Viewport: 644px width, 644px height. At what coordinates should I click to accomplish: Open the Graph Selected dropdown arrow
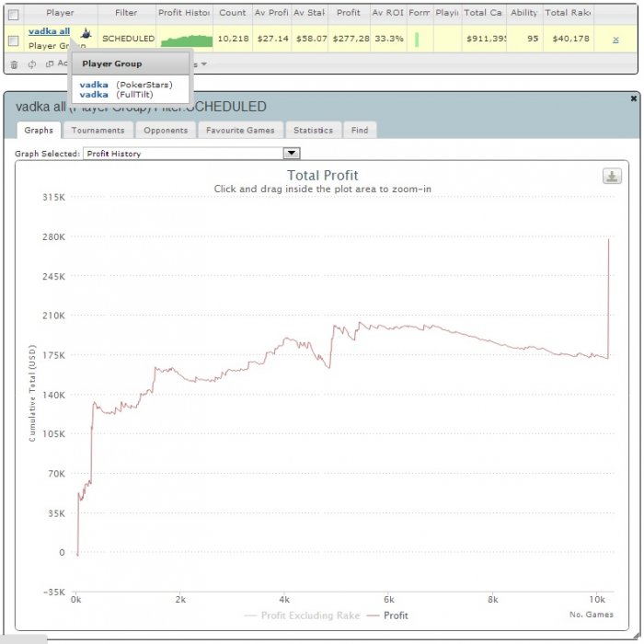292,154
